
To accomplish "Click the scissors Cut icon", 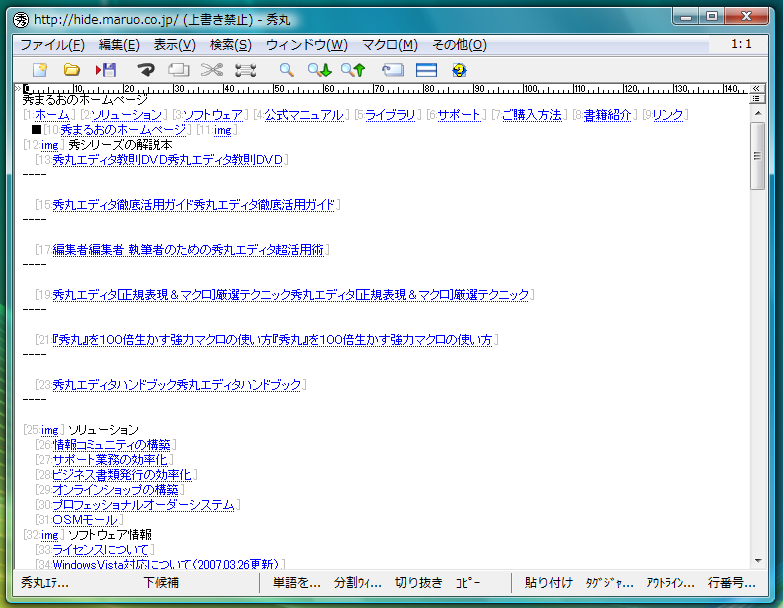I will (212, 70).
